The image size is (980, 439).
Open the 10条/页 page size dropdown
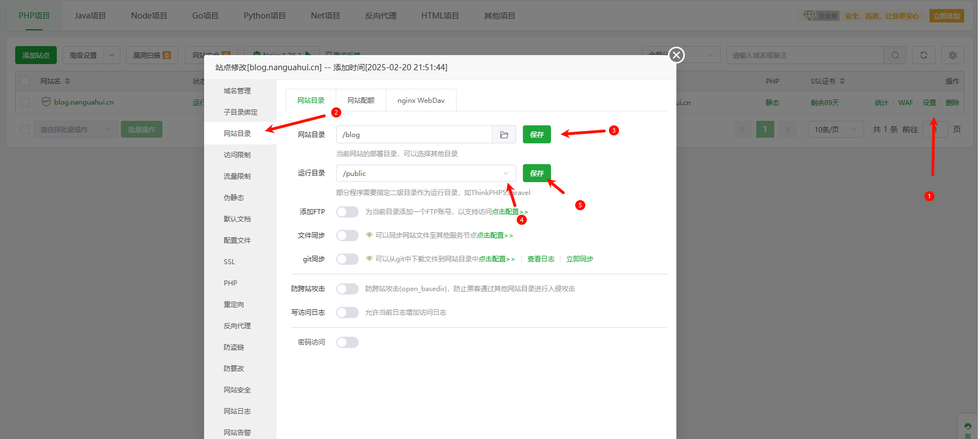pos(836,129)
